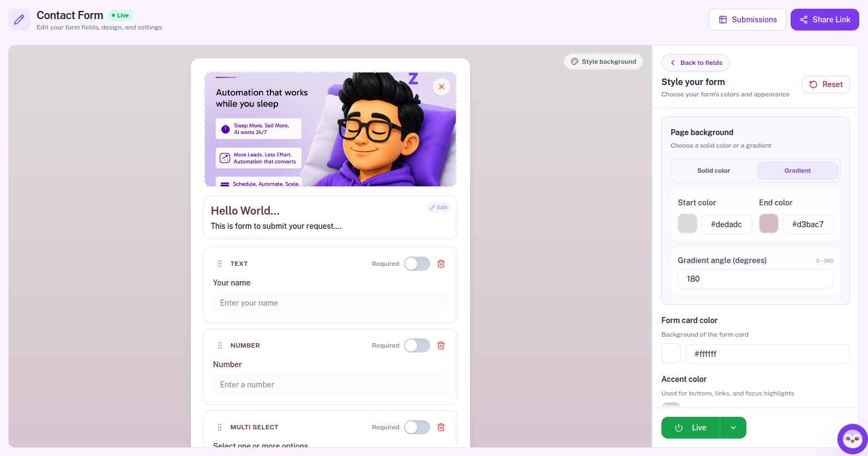Viewport: 868px width, 456px height.
Task: Click the green Live status badge
Action: click(x=120, y=15)
